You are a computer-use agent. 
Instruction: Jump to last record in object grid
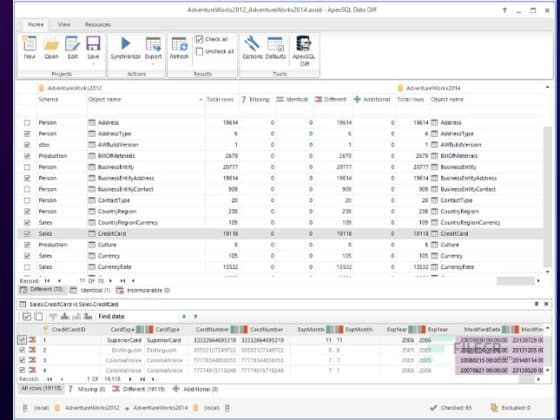[122, 281]
